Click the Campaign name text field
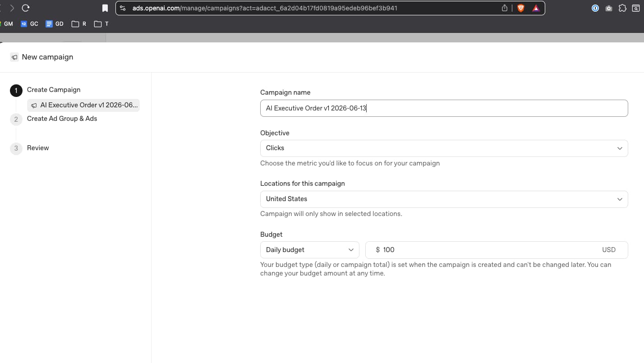The image size is (644, 363). point(444,108)
